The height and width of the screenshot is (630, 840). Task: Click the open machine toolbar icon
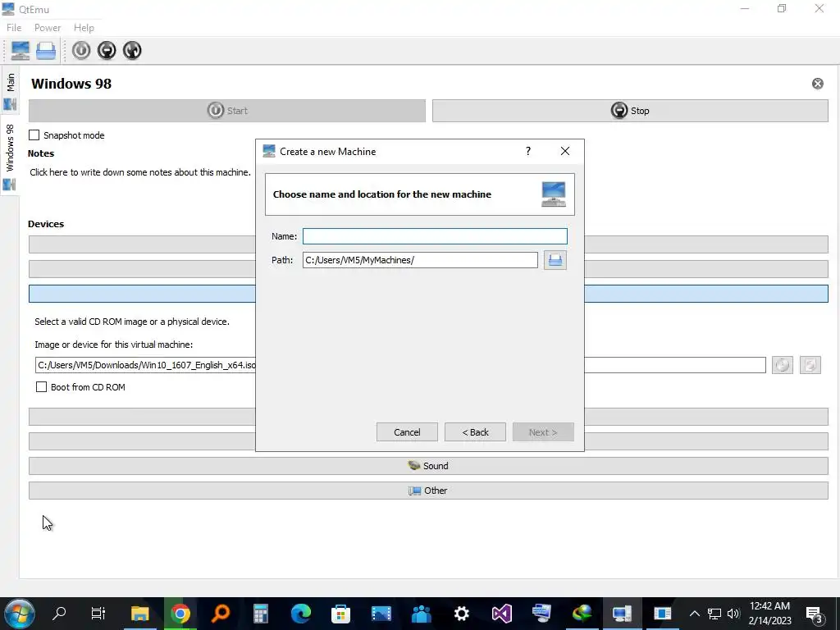click(46, 50)
